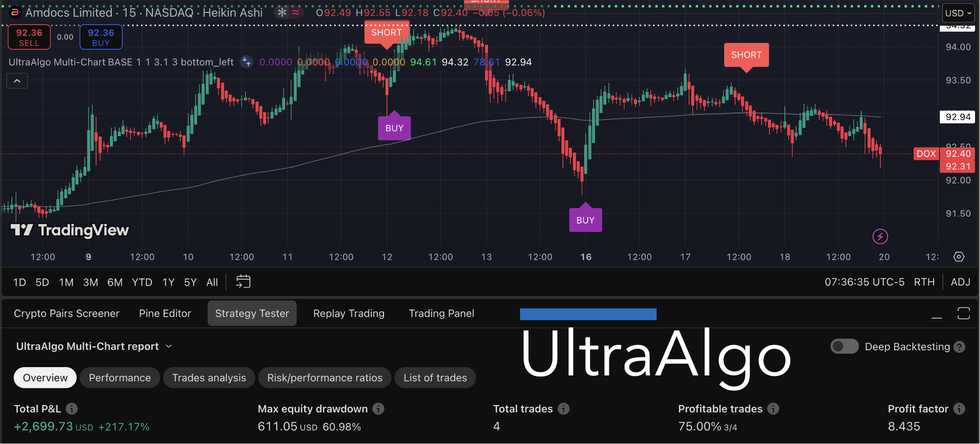Click the 0.00 spread value
The width and height of the screenshot is (980, 444).
pyautogui.click(x=65, y=37)
